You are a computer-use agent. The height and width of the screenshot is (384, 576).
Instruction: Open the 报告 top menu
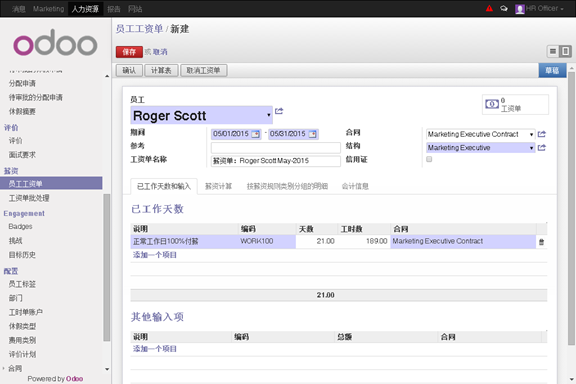(114, 9)
